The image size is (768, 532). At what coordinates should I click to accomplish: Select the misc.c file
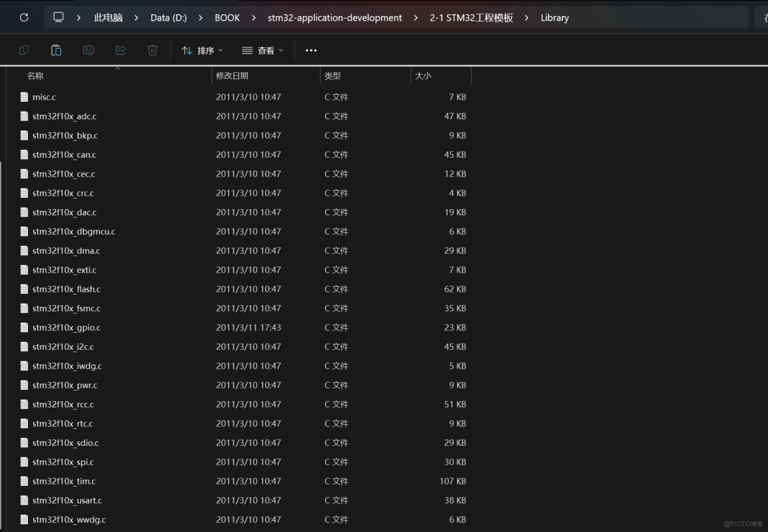pyautogui.click(x=44, y=97)
